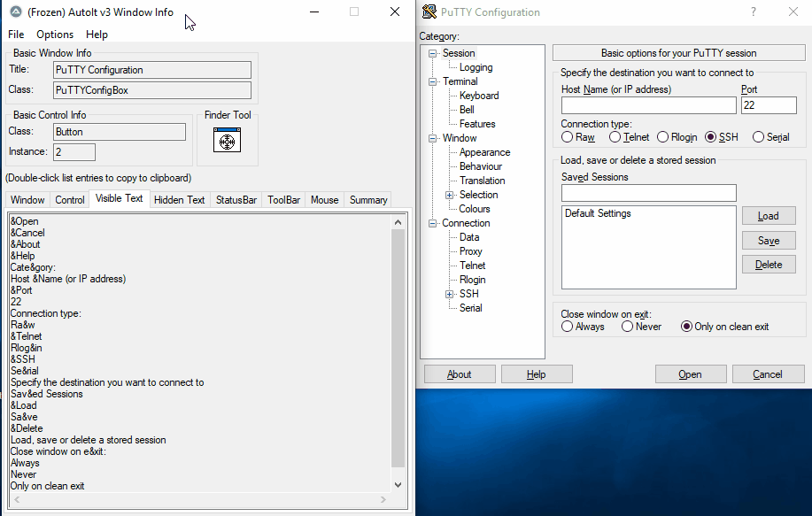This screenshot has width=812, height=516.
Task: Open the File menu in AutoIt
Action: 15,35
